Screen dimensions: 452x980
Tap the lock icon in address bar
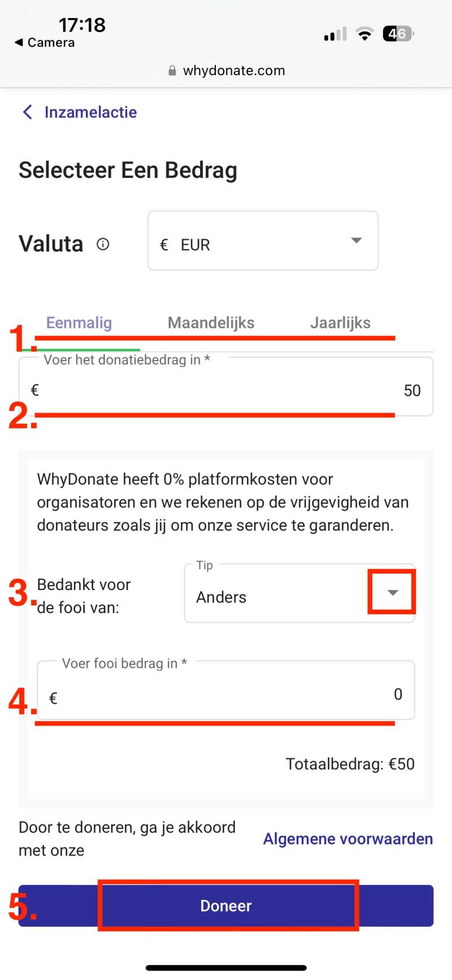click(x=172, y=71)
